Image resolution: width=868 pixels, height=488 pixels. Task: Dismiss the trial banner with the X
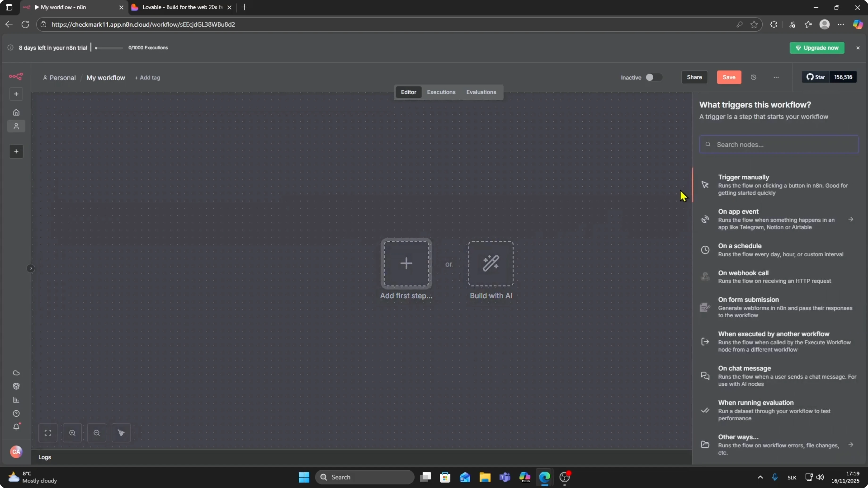pyautogui.click(x=858, y=48)
